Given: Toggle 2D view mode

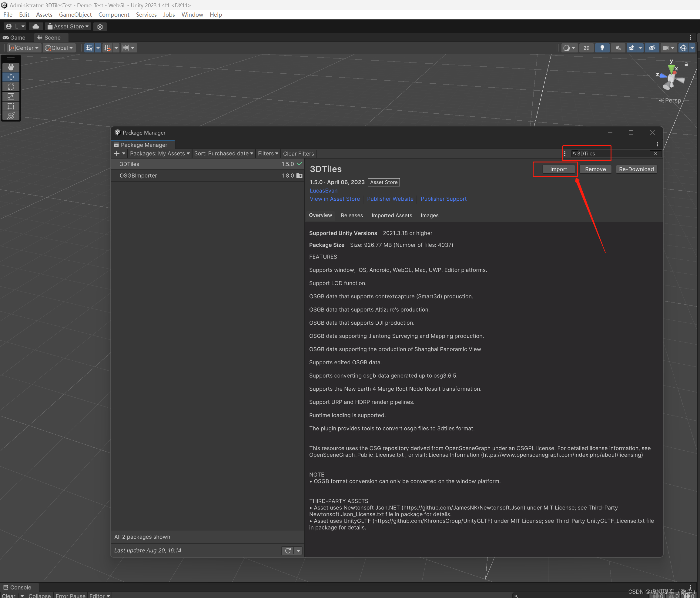Looking at the screenshot, I should pos(587,48).
